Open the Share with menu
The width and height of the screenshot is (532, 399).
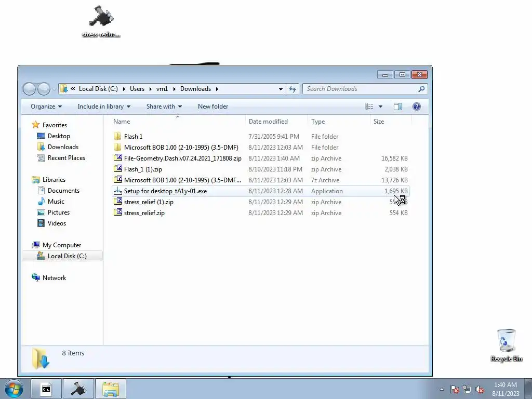(164, 107)
